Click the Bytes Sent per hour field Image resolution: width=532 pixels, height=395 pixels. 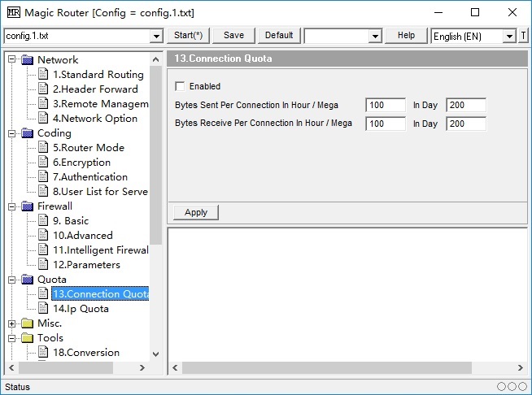(386, 105)
